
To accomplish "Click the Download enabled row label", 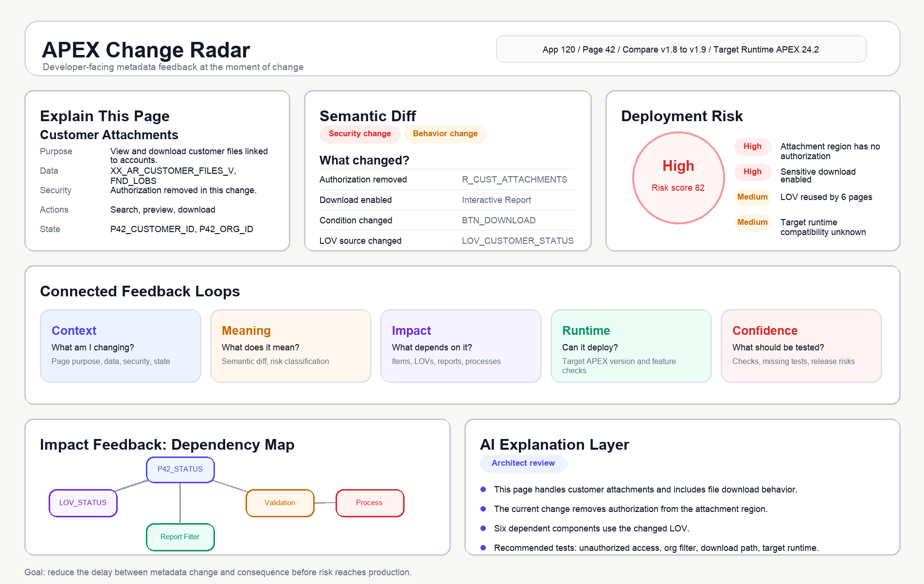I will pos(355,200).
